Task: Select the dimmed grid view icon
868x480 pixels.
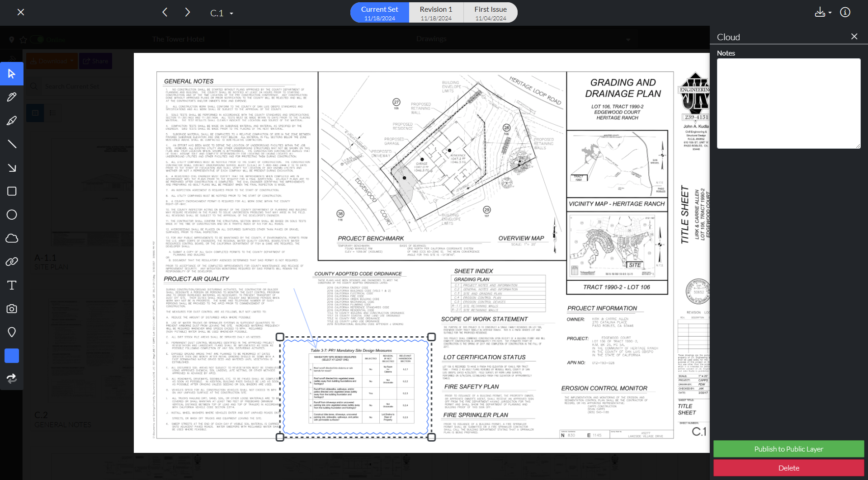Action: [x=35, y=113]
